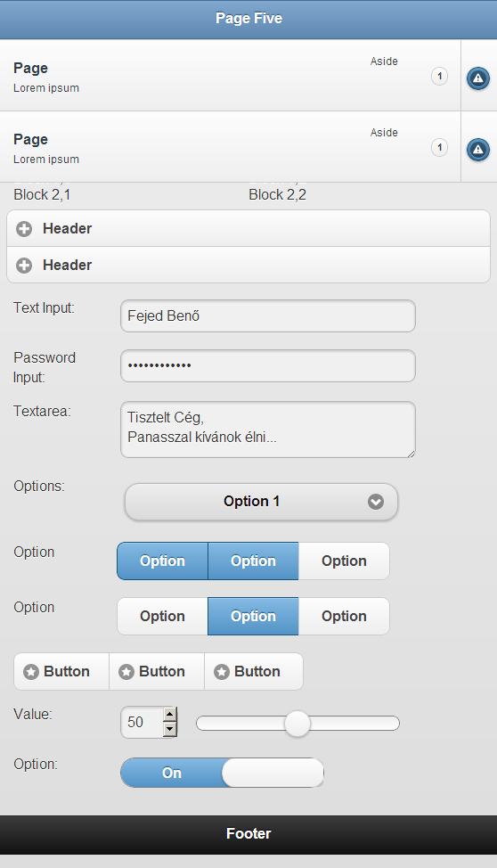
Task: Click the Text Input field with Fejed Benő
Action: pyautogui.click(x=268, y=316)
